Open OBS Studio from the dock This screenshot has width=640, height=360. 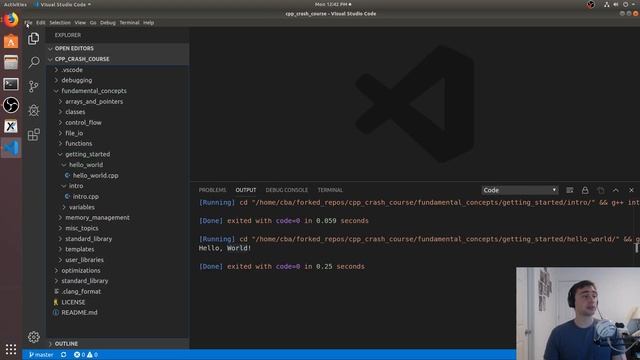pos(11,105)
